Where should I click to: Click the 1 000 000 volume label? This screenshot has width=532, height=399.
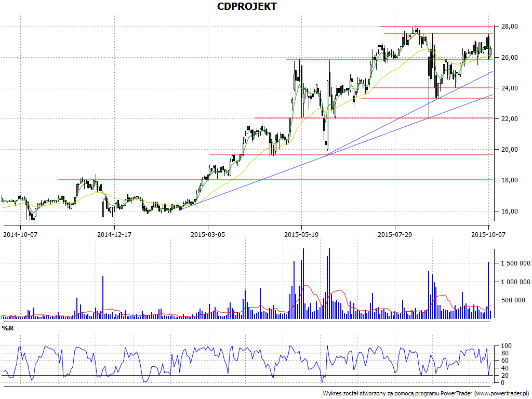(516, 282)
